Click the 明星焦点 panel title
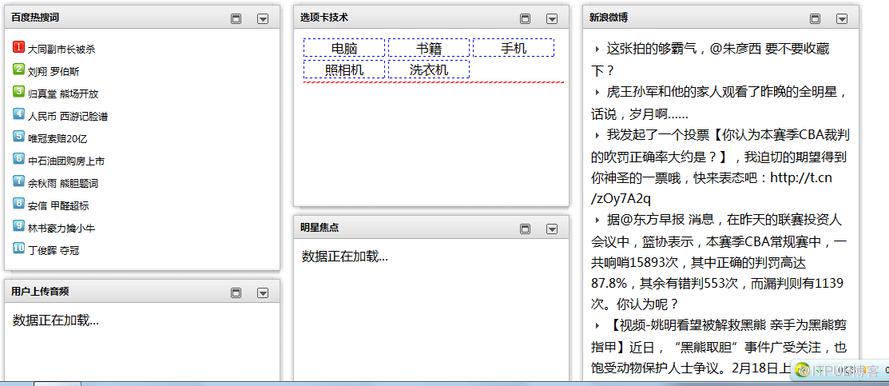 [320, 228]
